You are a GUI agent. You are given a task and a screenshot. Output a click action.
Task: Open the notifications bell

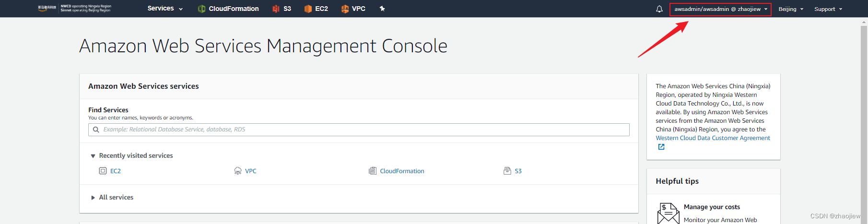point(659,9)
